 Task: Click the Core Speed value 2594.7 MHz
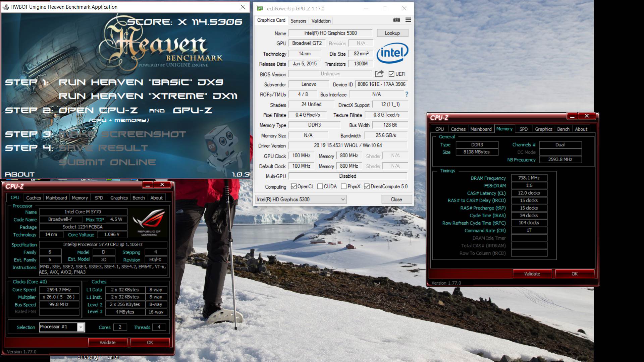59,290
